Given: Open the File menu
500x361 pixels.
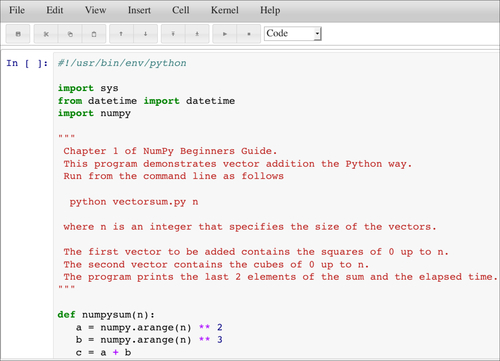Looking at the screenshot, I should (17, 10).
